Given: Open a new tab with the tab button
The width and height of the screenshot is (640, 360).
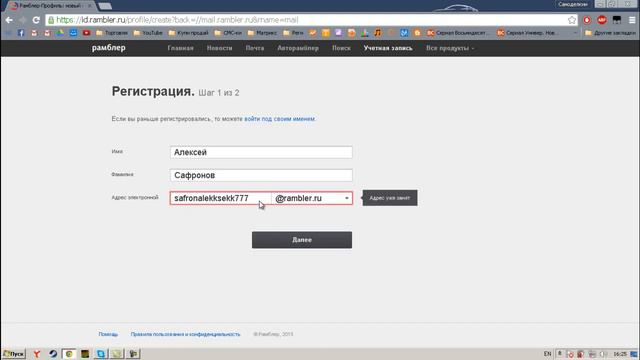Looking at the screenshot, I should pyautogui.click(x=105, y=6).
